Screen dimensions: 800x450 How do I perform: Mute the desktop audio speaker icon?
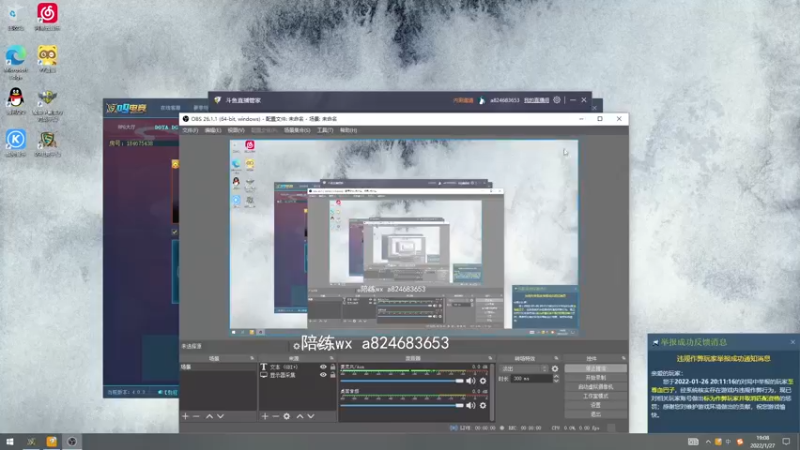[470, 405]
